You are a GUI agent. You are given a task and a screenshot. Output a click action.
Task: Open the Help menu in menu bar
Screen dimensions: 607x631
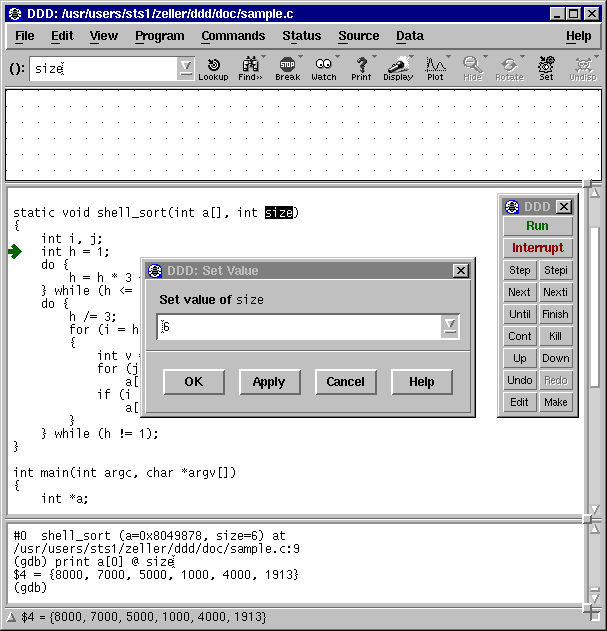tap(579, 36)
